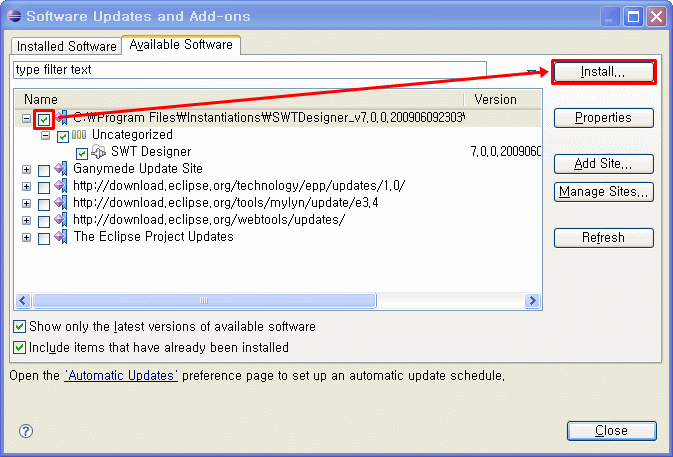
Task: Click the mylyn update site icon
Action: tap(61, 203)
